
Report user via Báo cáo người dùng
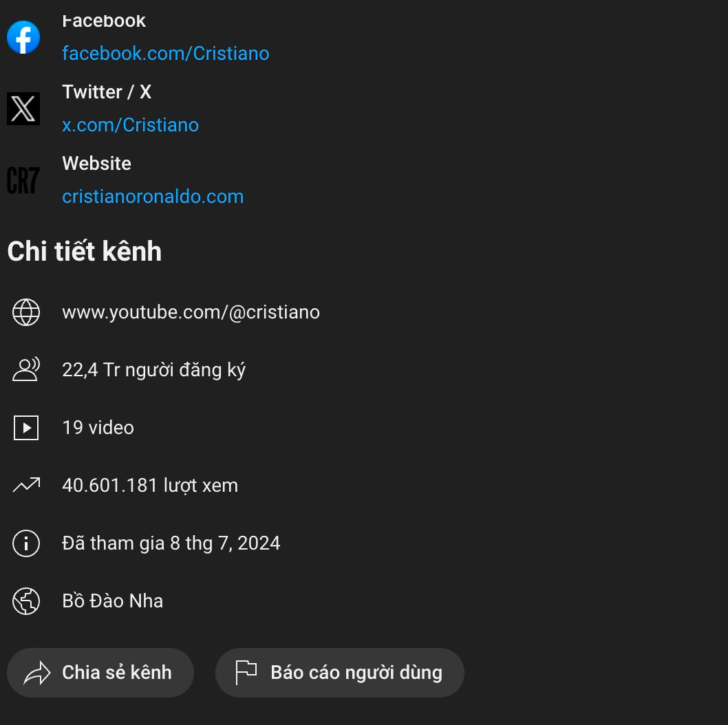click(x=340, y=673)
